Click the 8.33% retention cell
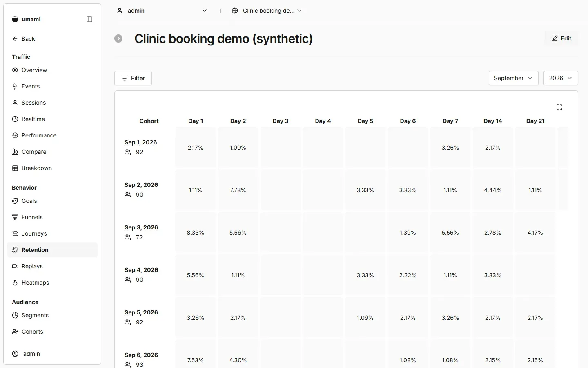The height and width of the screenshot is (368, 588). pos(196,233)
